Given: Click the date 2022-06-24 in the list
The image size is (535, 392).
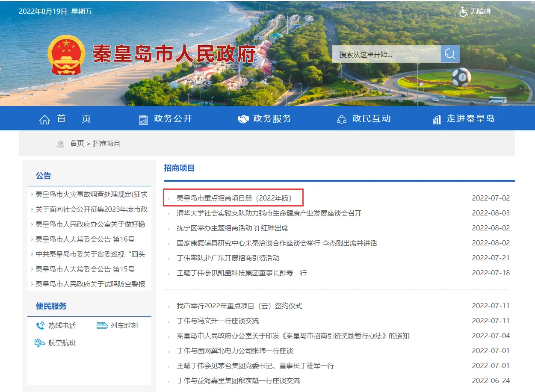Looking at the screenshot, I should 491,380.
